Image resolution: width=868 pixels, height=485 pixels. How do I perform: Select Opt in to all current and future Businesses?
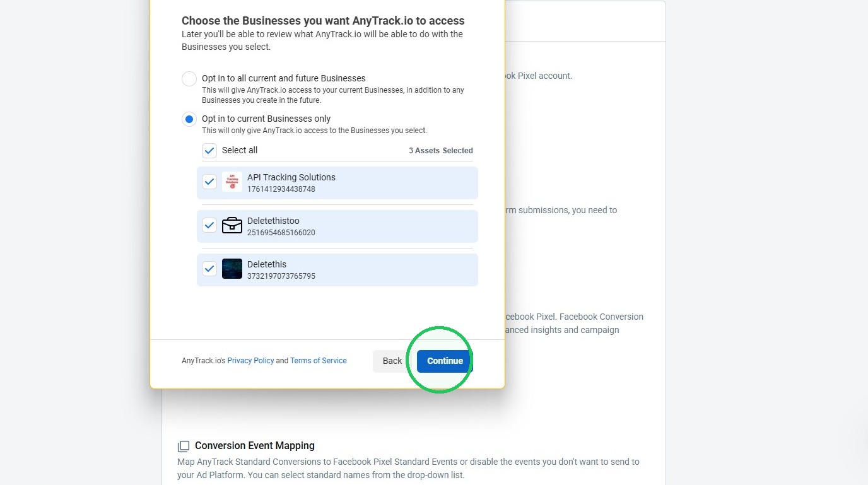[x=189, y=79]
